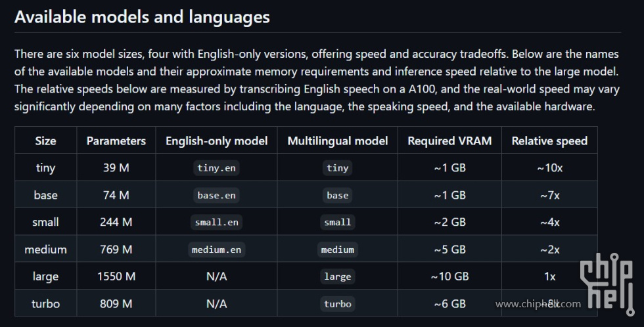
Task: Select the base.en model code tag
Action: 216,195
